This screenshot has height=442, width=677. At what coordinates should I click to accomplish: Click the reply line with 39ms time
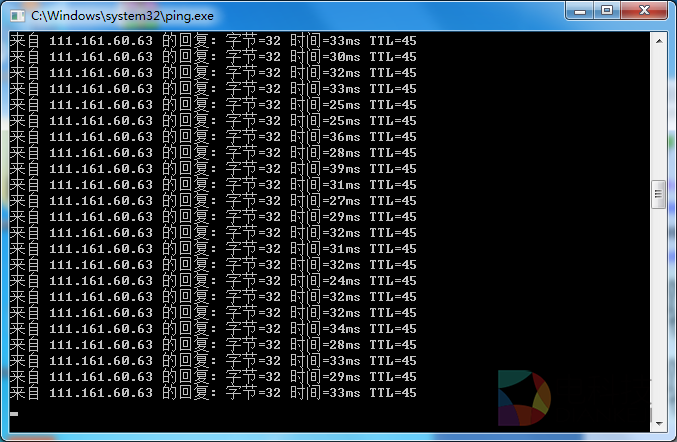(x=212, y=169)
